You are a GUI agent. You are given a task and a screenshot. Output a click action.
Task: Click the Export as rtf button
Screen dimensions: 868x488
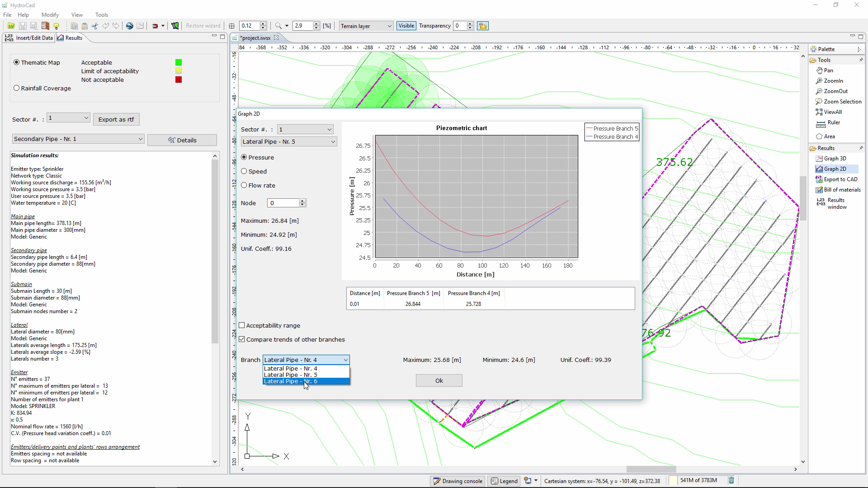pyautogui.click(x=116, y=119)
